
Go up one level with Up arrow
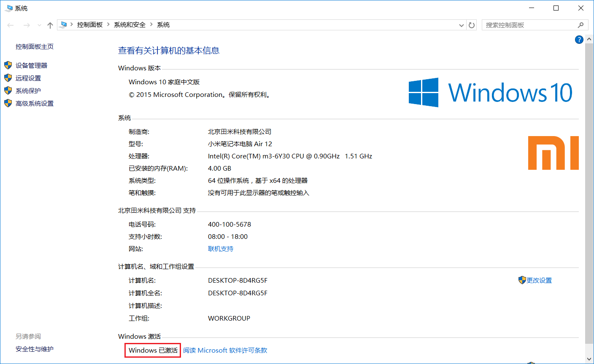click(x=50, y=25)
